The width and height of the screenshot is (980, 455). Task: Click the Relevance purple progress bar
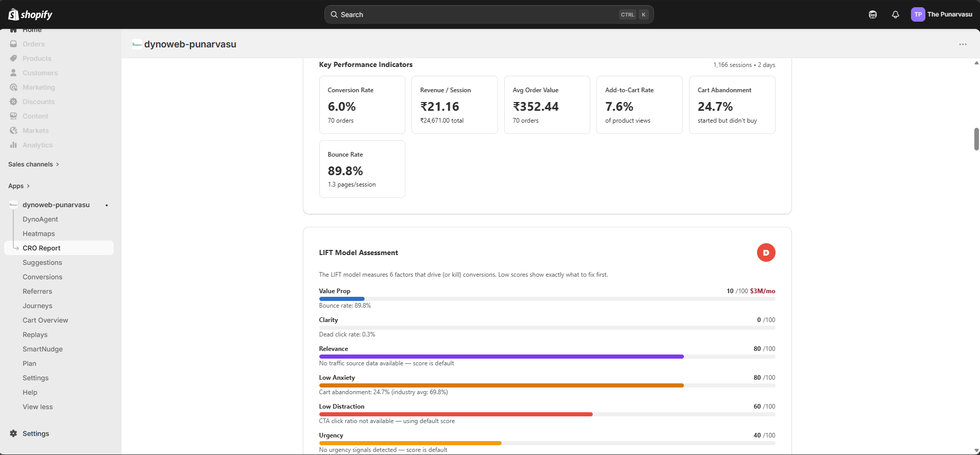[x=501, y=357]
